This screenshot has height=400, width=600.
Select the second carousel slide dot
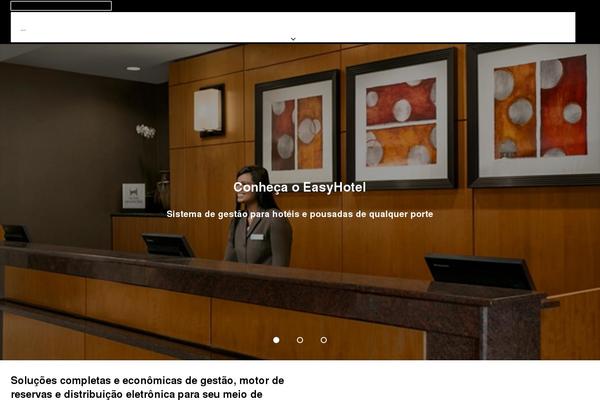point(300,340)
